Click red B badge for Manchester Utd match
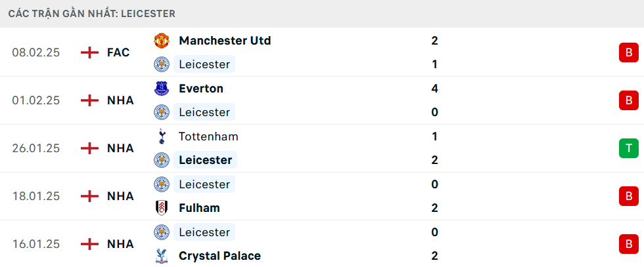 click(x=628, y=52)
